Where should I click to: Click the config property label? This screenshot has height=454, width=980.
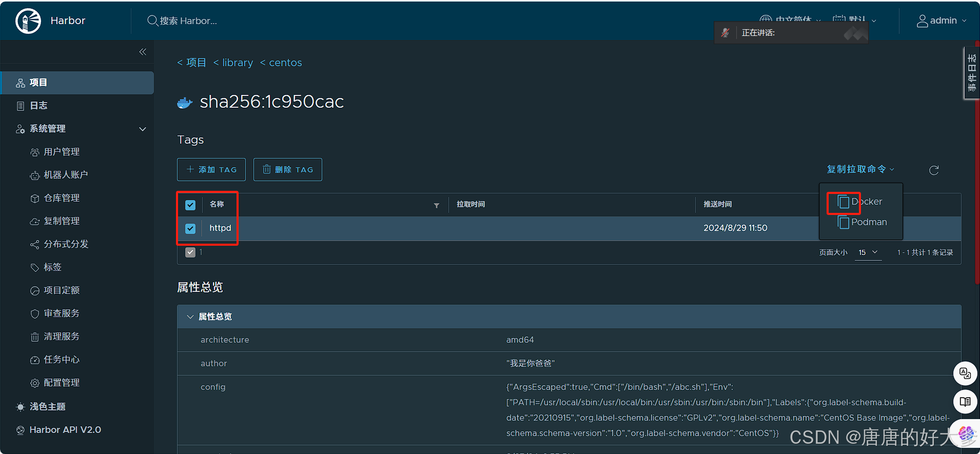[x=213, y=387]
